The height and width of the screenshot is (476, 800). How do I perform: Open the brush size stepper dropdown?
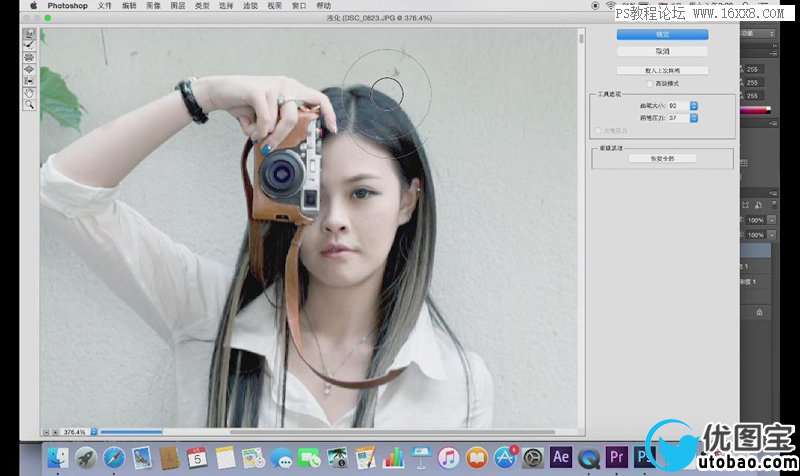click(x=693, y=106)
